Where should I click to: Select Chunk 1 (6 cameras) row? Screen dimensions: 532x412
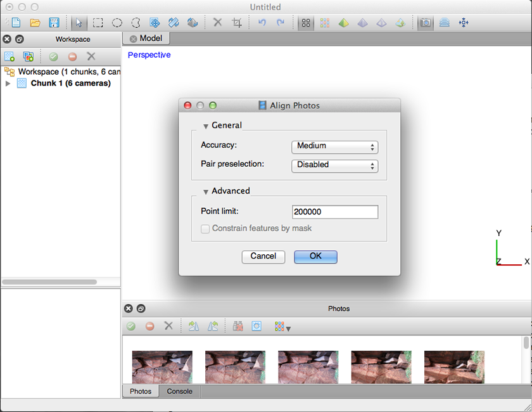61,83
